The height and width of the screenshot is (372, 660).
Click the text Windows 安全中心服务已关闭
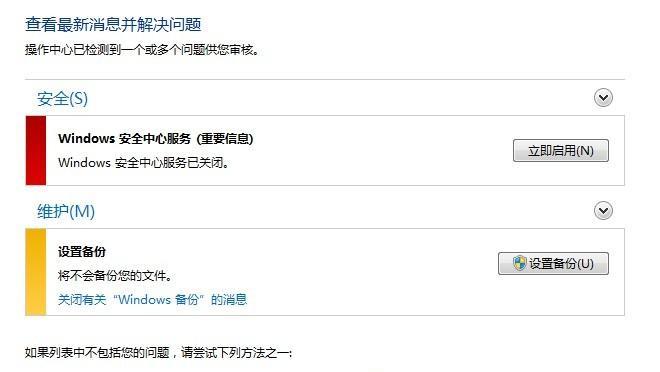pyautogui.click(x=141, y=162)
